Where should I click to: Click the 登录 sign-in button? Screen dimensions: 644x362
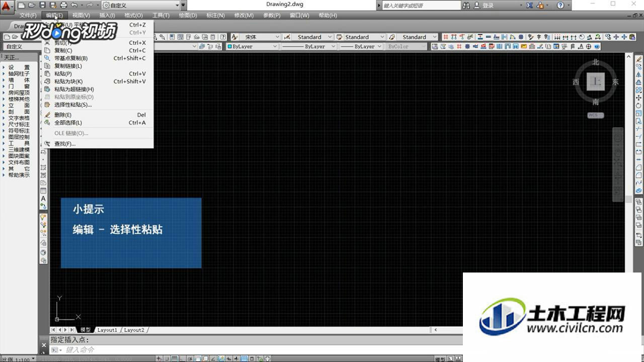[x=488, y=5]
